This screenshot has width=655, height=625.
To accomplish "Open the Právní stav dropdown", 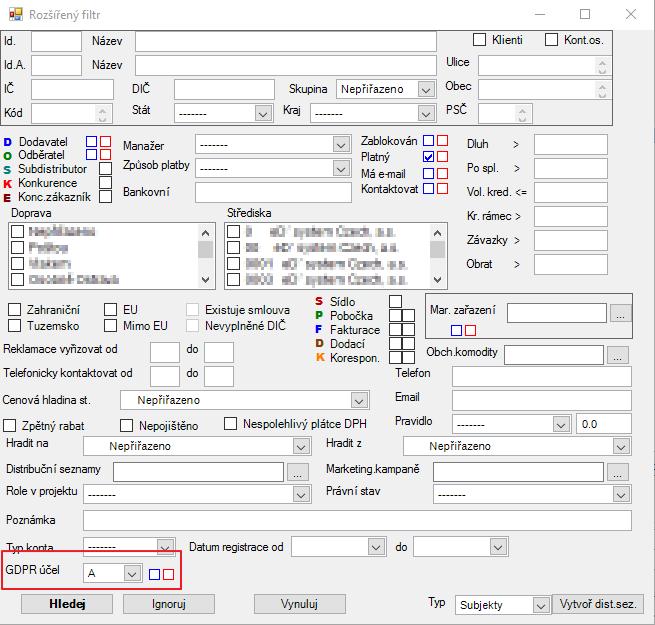I will coord(621,495).
